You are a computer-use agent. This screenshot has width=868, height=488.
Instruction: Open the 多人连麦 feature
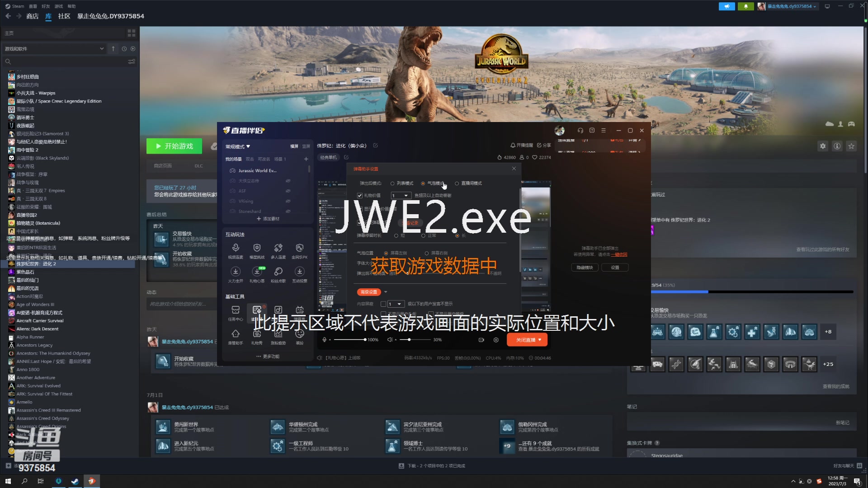(278, 251)
